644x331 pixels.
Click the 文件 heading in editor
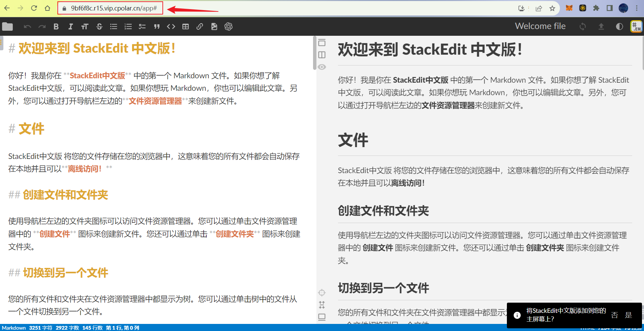pyautogui.click(x=31, y=129)
